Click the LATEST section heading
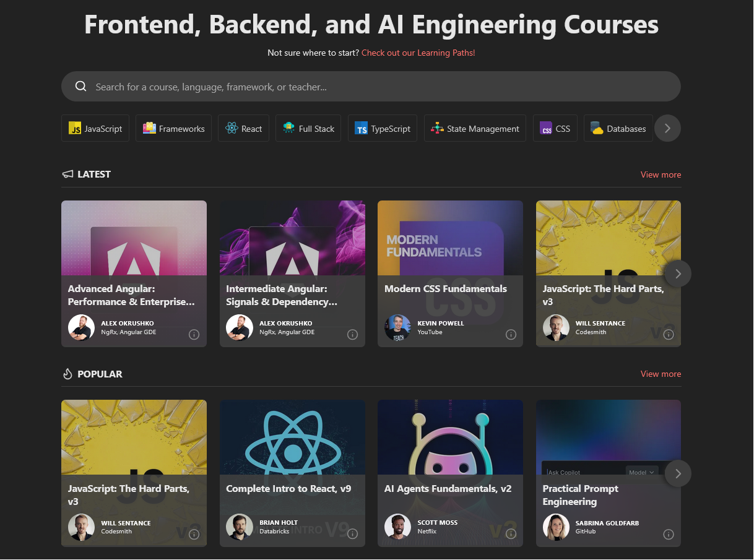This screenshot has height=560, width=754. pos(94,174)
